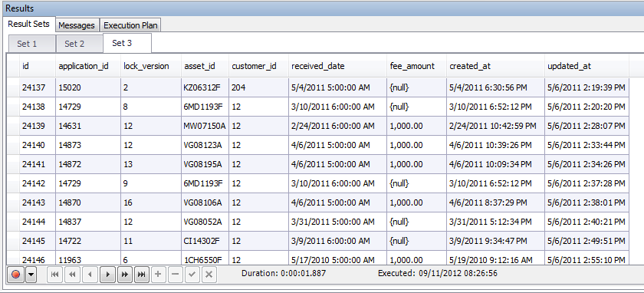This screenshot has width=644, height=293.
Task: Click asset_id cell CI14302F
Action: (x=205, y=241)
